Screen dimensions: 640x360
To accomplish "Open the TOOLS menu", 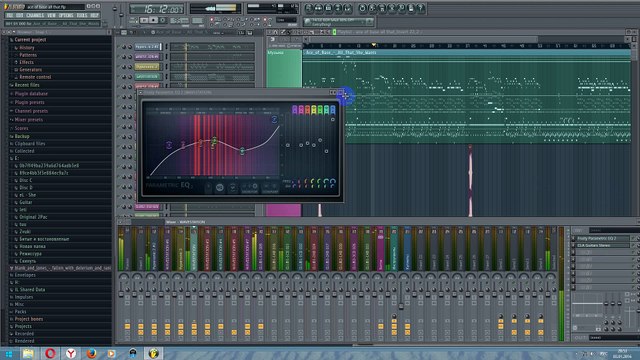I will 82,16.
